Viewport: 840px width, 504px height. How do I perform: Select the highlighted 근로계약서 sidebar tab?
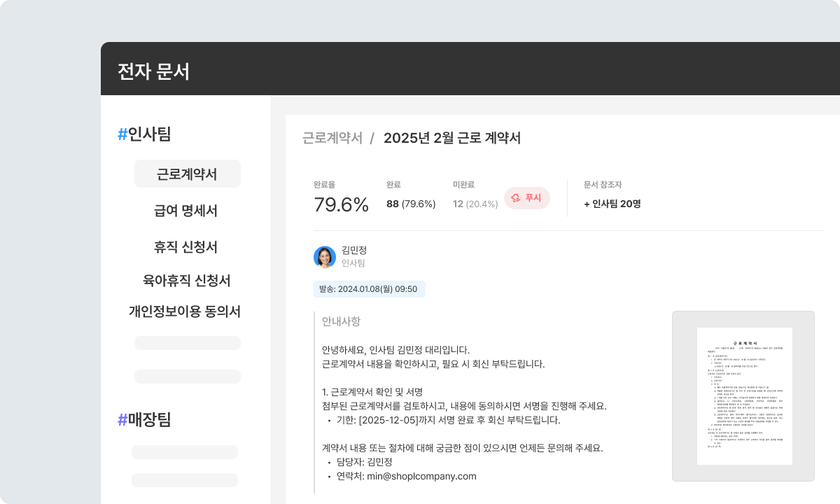coord(187,173)
